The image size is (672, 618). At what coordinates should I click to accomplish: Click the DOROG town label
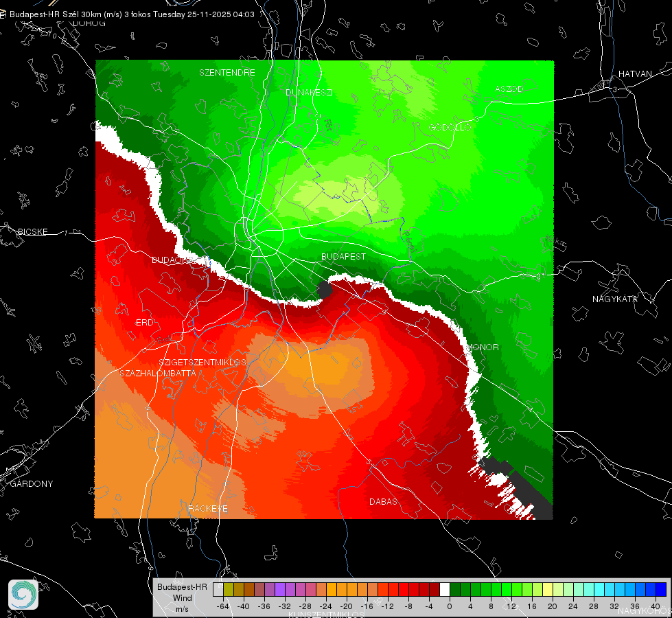89,23
